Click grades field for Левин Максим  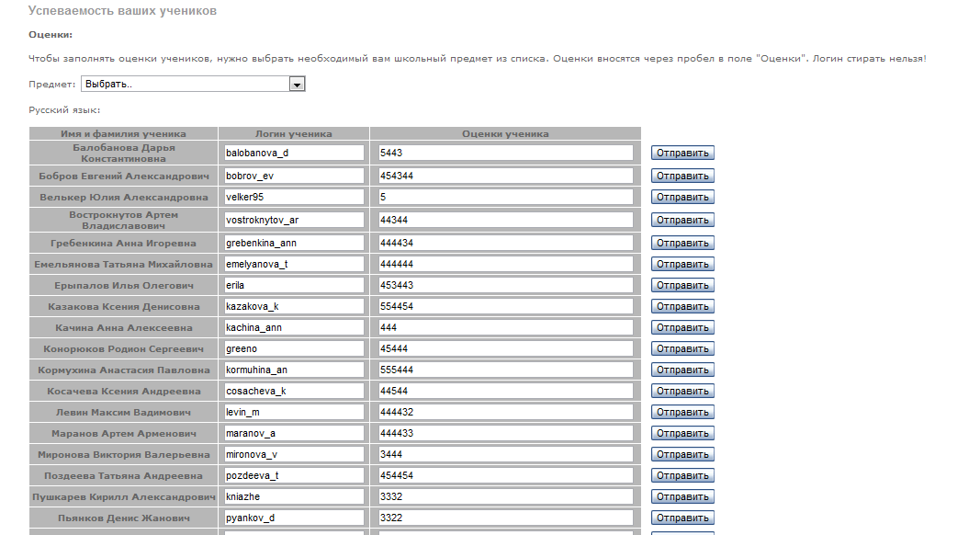click(505, 412)
